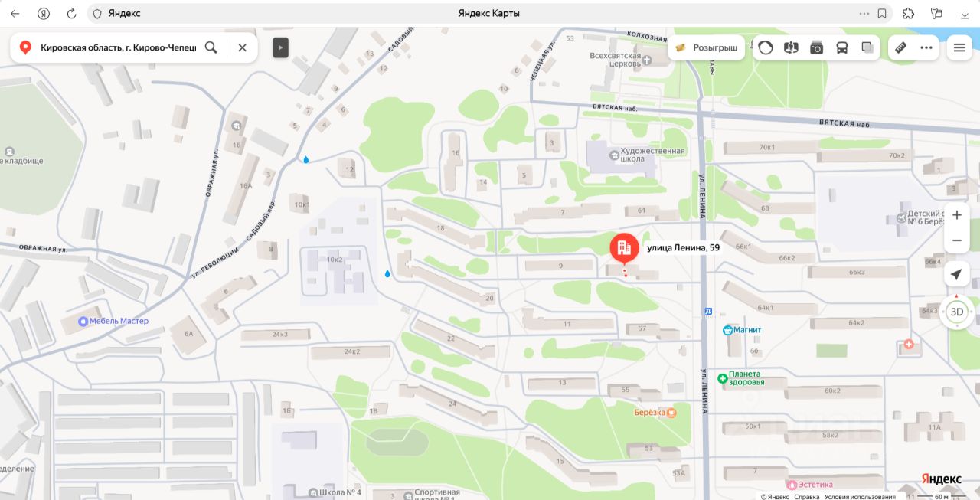The image size is (980, 500).
Task: Show public transport layer with bus icon
Action: [x=842, y=47]
